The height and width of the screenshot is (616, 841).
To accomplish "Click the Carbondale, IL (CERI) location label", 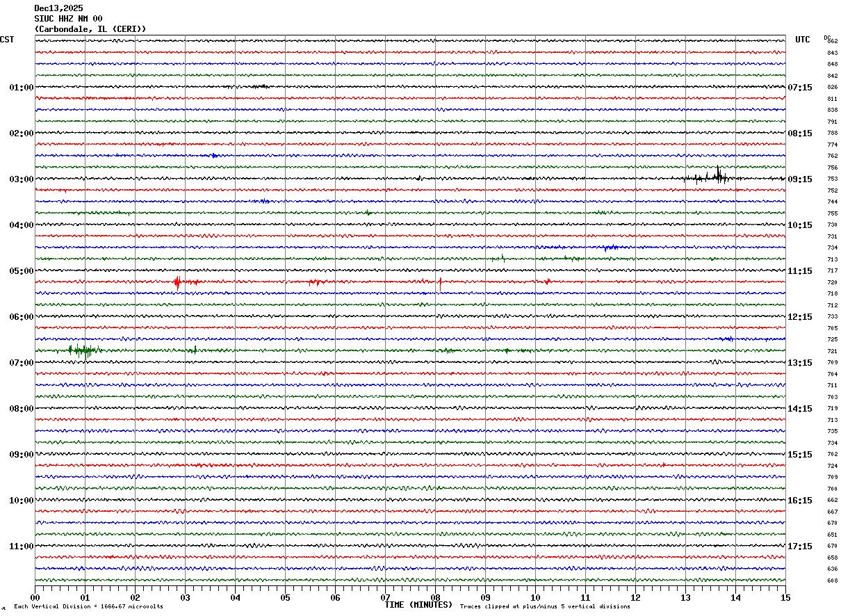I will (90, 29).
